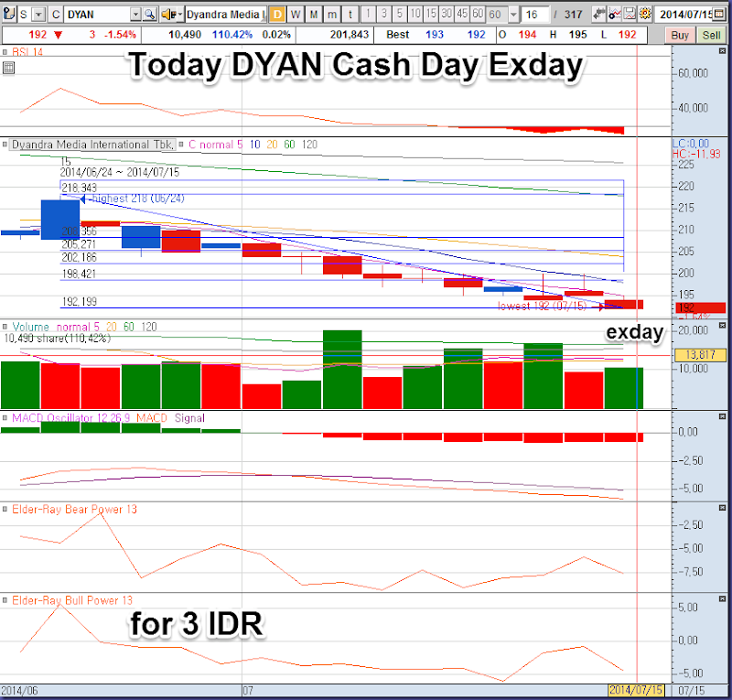Close the RSI panel with small X
The height and width of the screenshot is (700, 732).
[5, 52]
